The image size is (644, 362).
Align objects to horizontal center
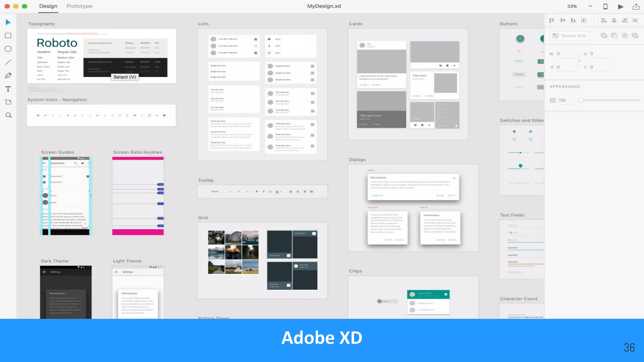[614, 20]
